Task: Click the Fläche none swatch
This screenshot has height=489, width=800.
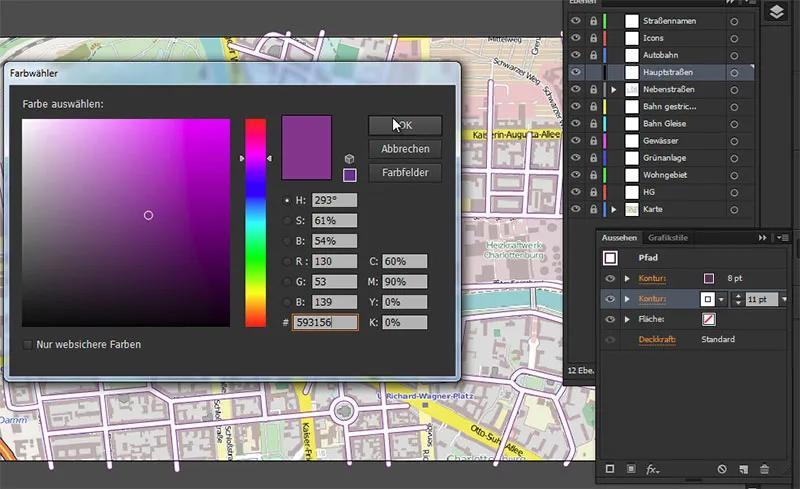Action: (x=709, y=319)
